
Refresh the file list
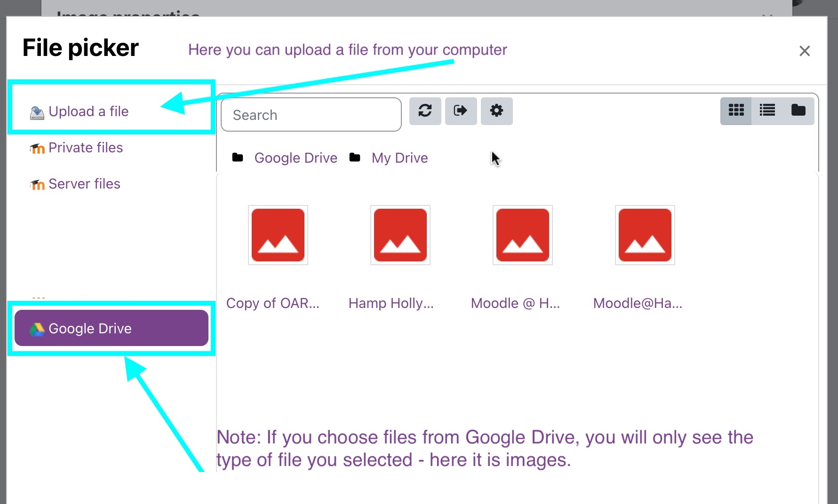[x=425, y=111]
